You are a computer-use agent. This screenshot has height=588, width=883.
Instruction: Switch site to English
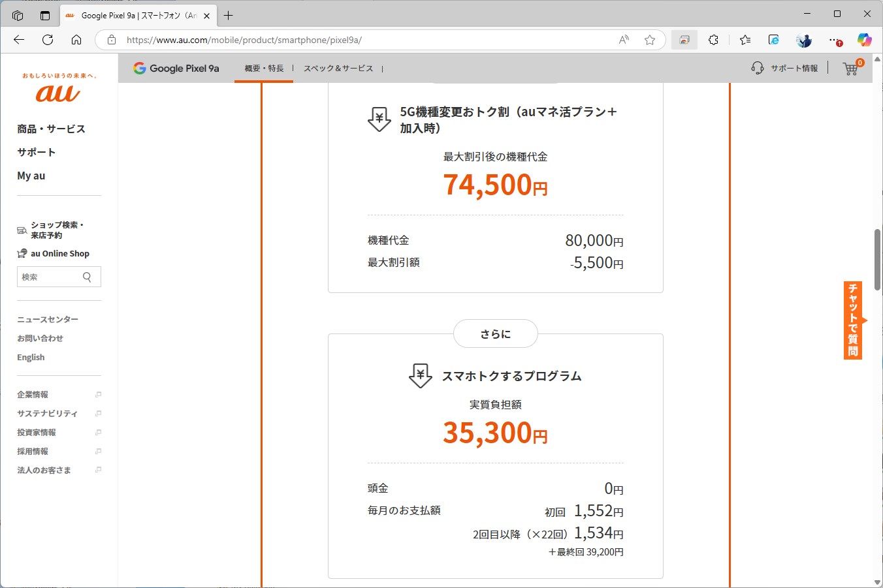click(31, 357)
